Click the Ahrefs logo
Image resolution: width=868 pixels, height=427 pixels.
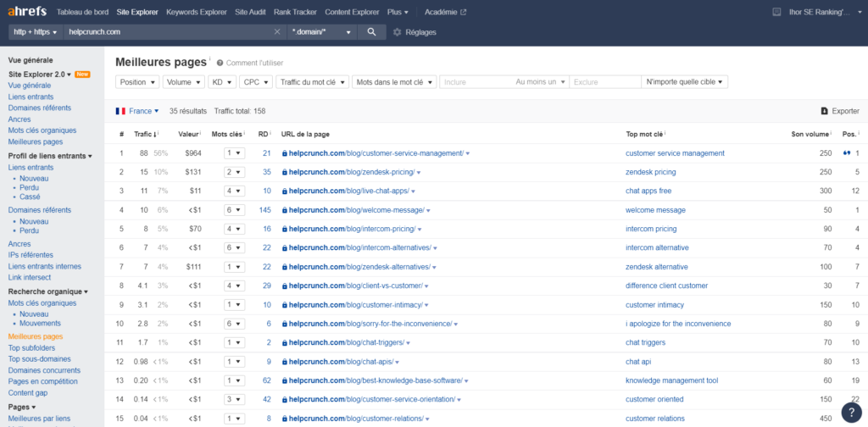point(27,12)
